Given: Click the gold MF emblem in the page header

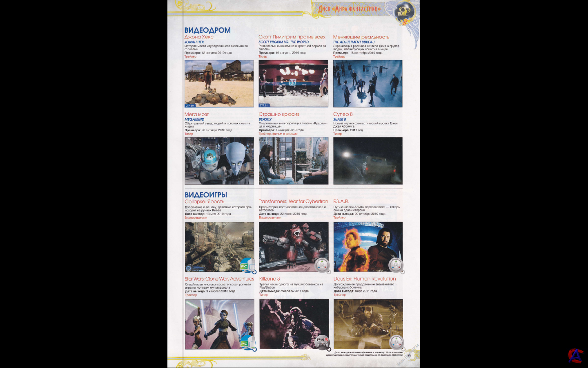Looking at the screenshot, I should [403, 12].
